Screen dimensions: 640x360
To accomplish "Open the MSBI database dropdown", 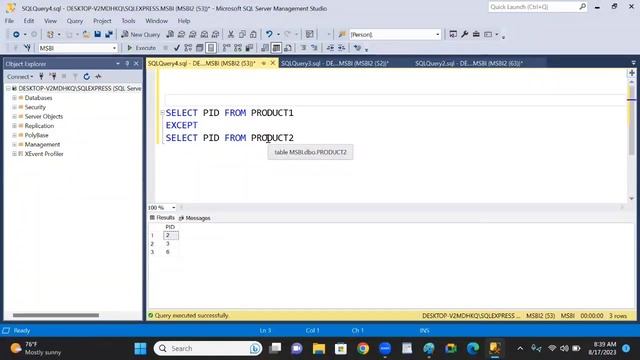I will pos(114,48).
